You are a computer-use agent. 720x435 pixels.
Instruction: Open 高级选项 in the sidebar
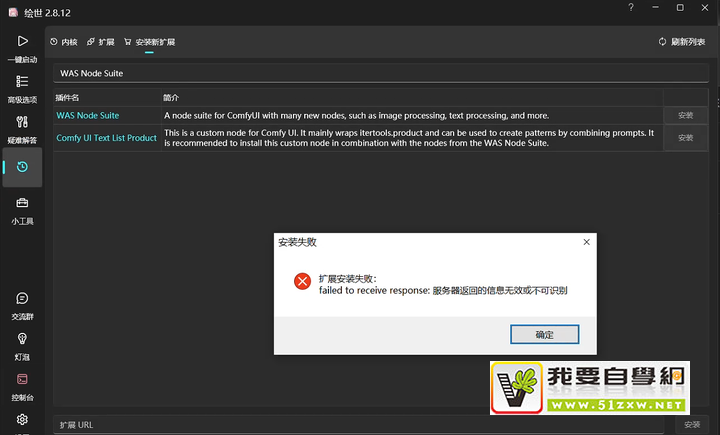(22, 82)
